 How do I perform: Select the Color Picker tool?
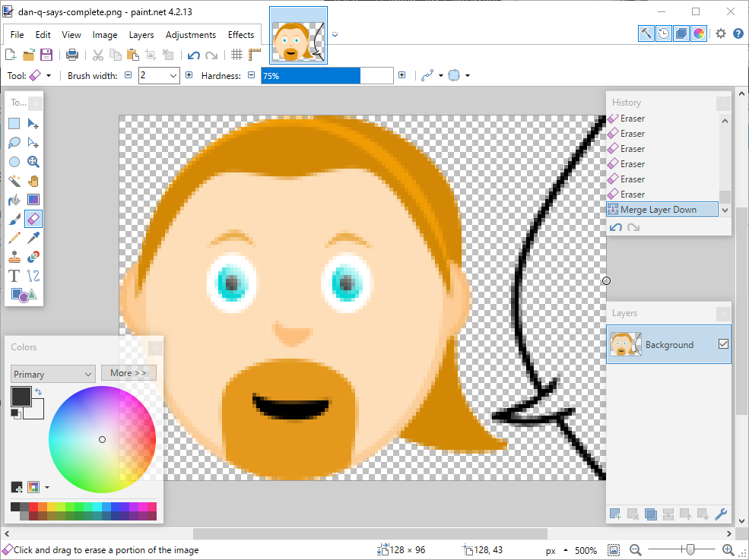[x=33, y=238]
